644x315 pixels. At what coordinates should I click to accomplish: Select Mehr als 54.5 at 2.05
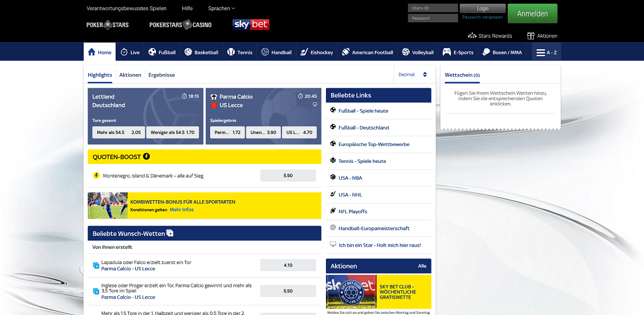(119, 132)
